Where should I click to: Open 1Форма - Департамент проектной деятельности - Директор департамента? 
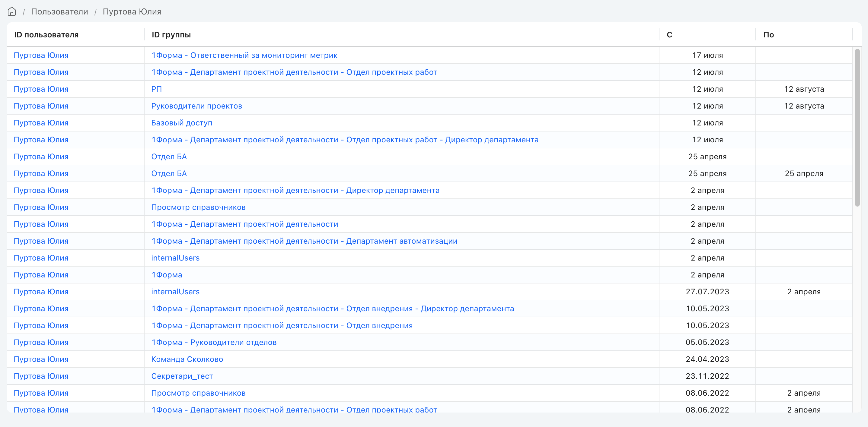tap(295, 190)
